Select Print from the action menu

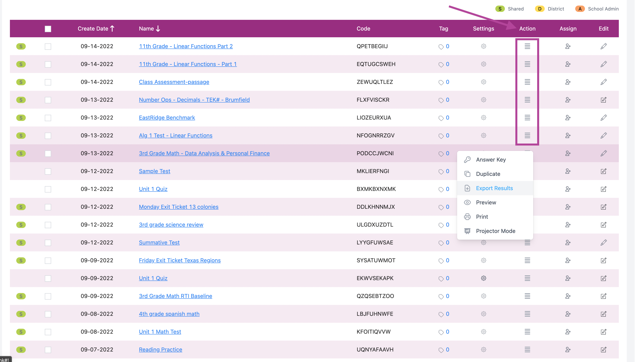(495, 216)
